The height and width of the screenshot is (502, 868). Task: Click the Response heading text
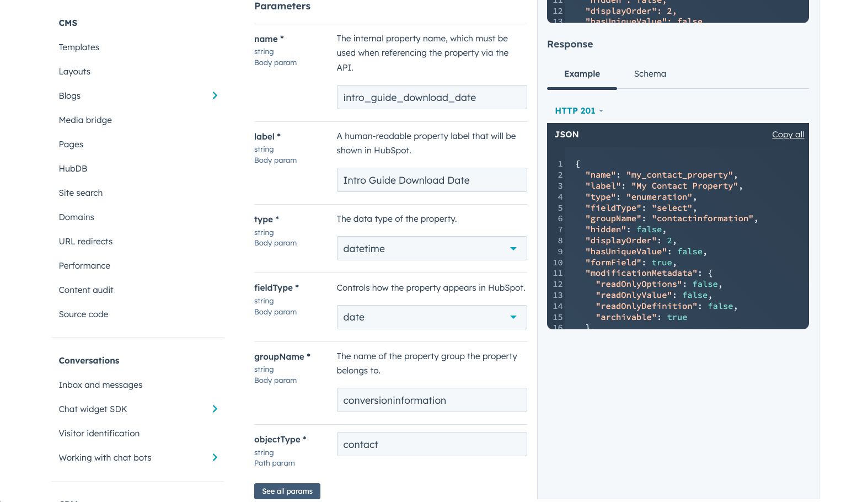point(570,44)
